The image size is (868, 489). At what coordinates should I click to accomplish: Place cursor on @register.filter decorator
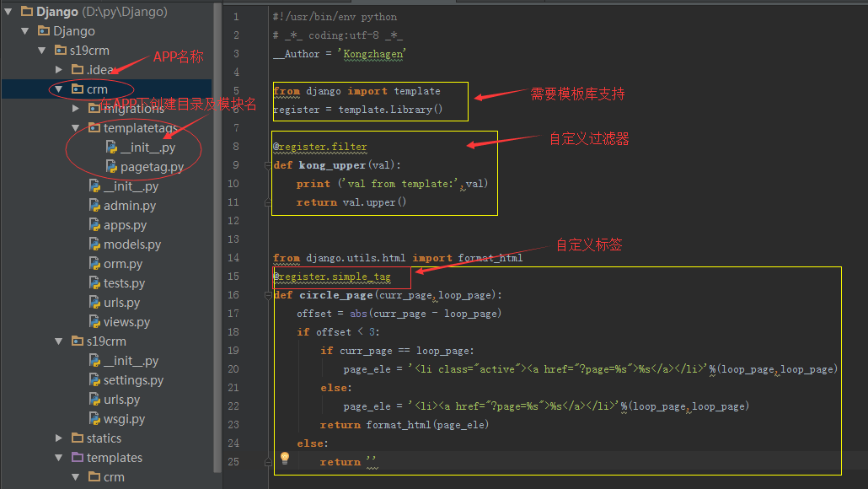320,147
